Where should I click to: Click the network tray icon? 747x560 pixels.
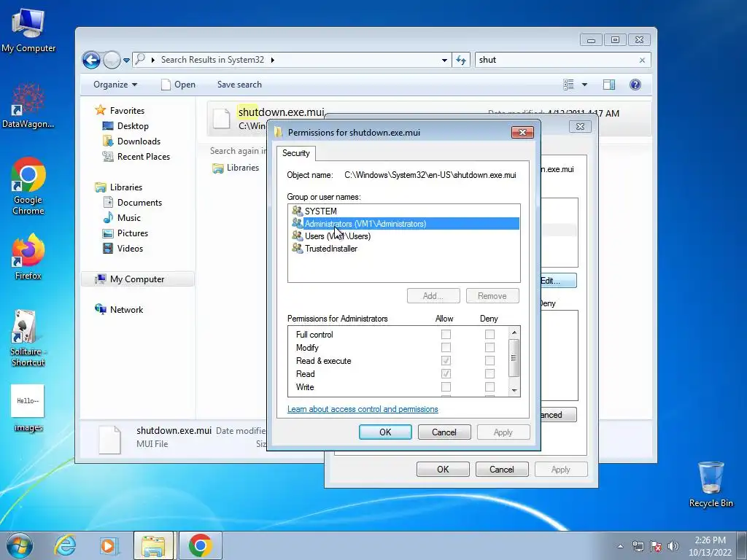pos(638,546)
